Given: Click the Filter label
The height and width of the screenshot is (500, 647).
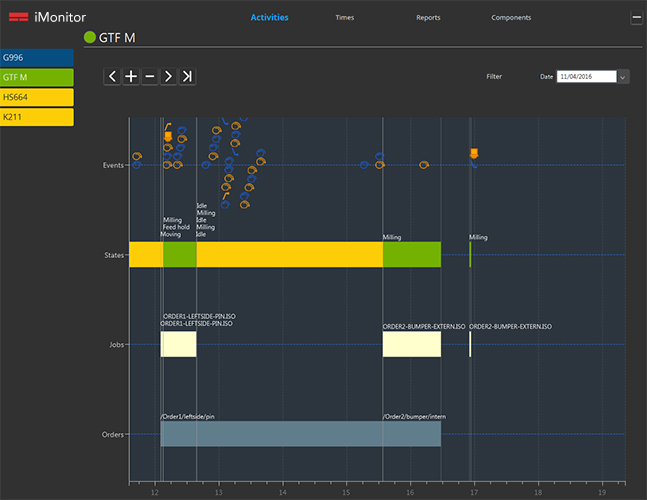Looking at the screenshot, I should click(x=494, y=76).
